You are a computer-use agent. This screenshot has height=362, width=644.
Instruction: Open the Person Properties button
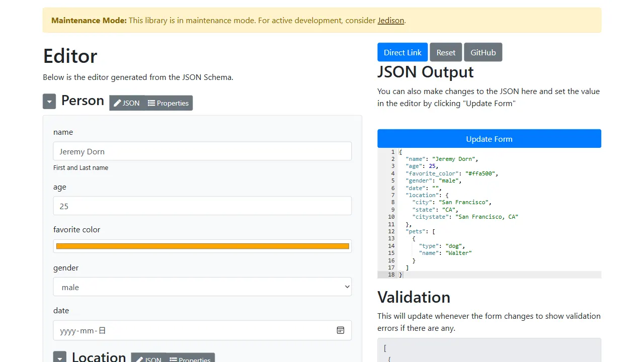point(169,103)
